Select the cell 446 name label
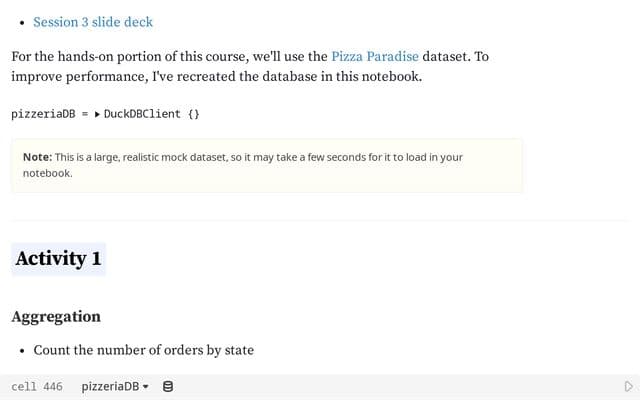 (37, 387)
